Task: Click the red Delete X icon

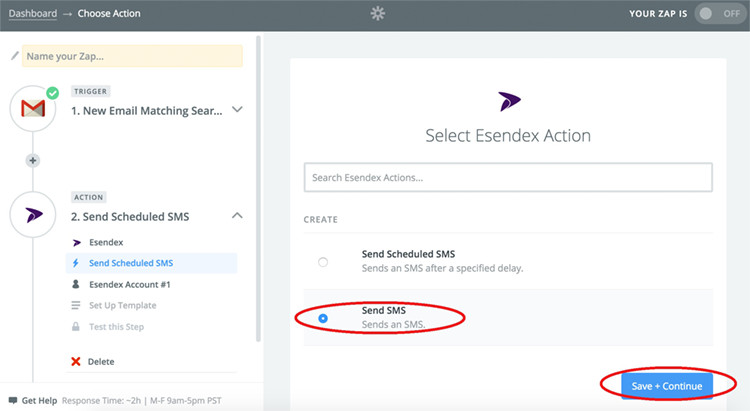Action: coord(76,362)
